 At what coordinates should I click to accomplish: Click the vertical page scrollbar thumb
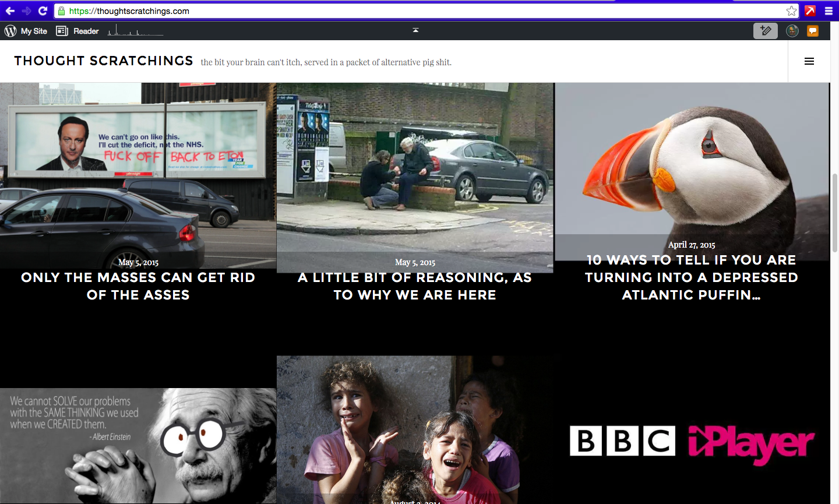pos(834,213)
